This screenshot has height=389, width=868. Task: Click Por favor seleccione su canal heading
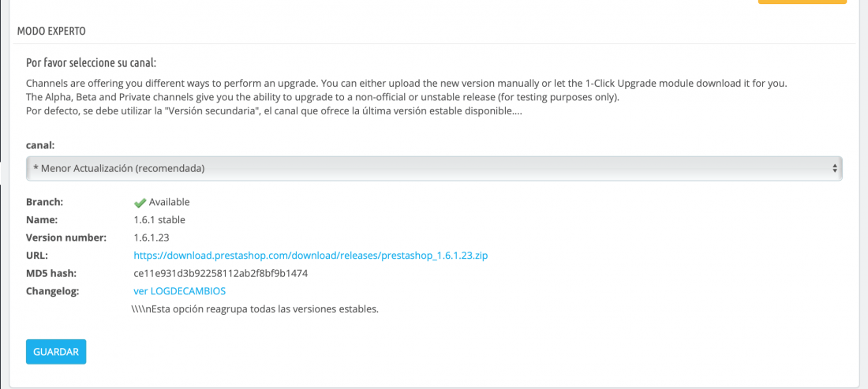92,62
